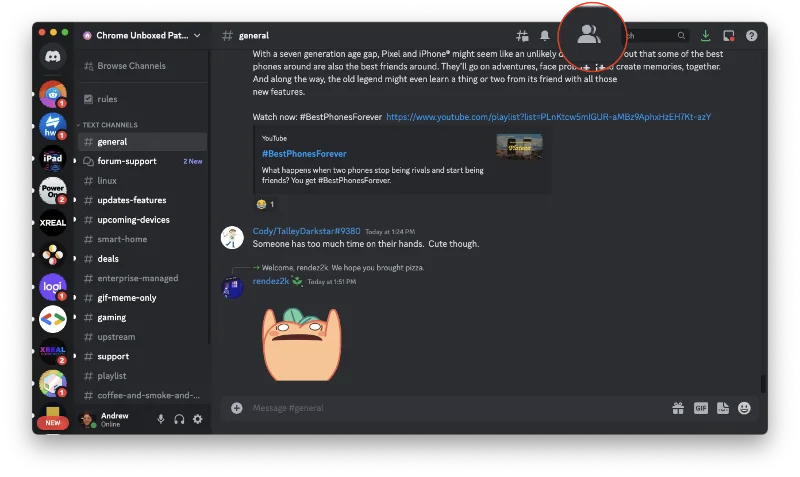Viewport: 800px width, 477px height.
Task: Show member list icon
Action: (588, 35)
